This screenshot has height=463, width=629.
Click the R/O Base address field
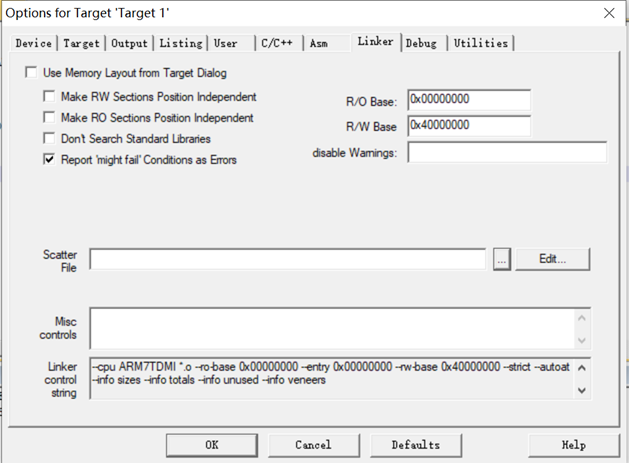469,100
